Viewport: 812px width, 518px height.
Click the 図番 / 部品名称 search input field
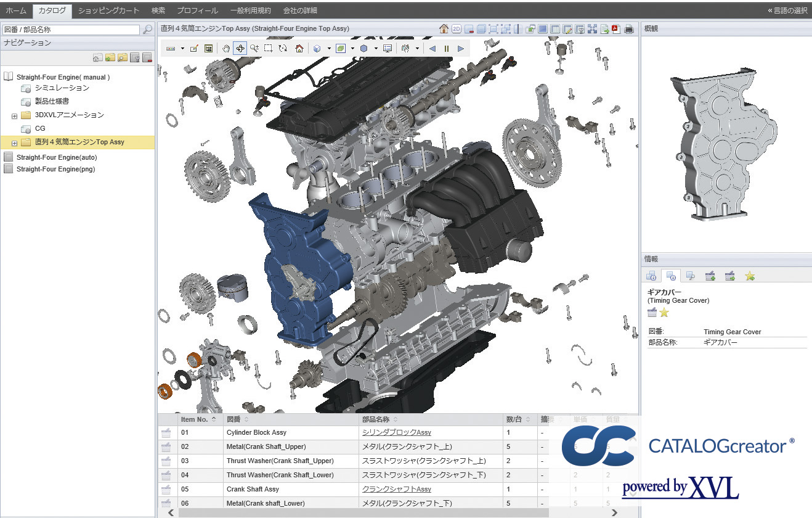point(71,30)
